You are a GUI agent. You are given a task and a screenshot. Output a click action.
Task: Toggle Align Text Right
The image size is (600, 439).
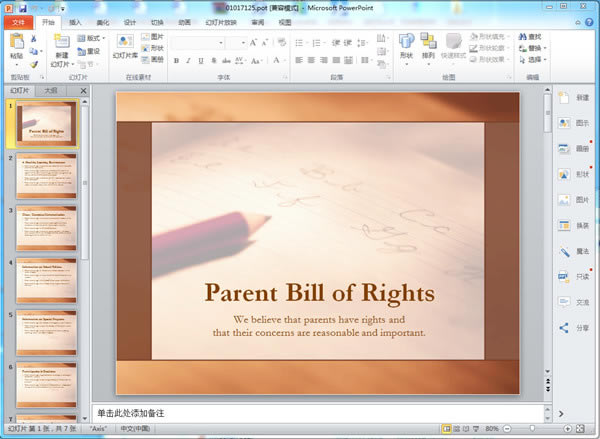[324, 60]
